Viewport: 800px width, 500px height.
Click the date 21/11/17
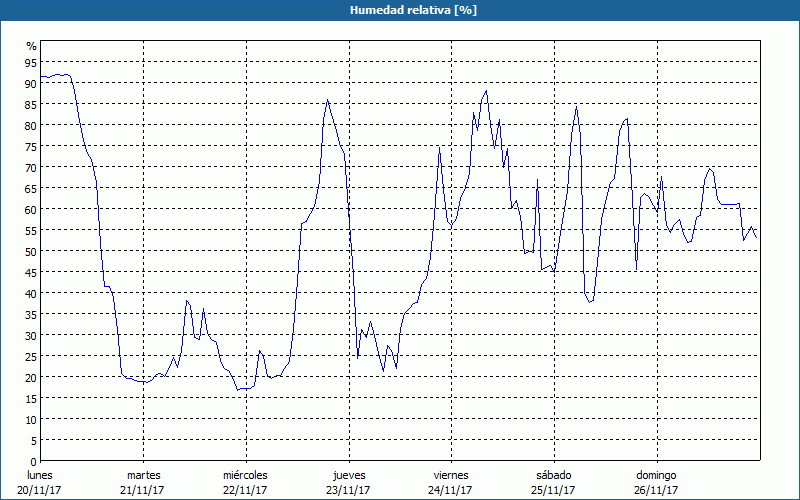click(x=142, y=490)
